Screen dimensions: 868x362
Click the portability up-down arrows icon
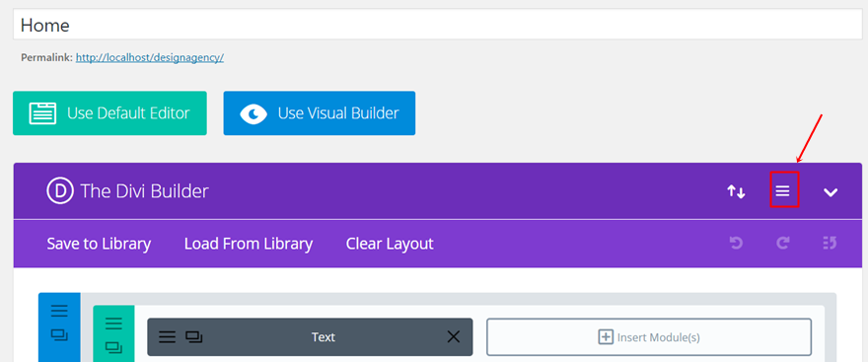[736, 192]
